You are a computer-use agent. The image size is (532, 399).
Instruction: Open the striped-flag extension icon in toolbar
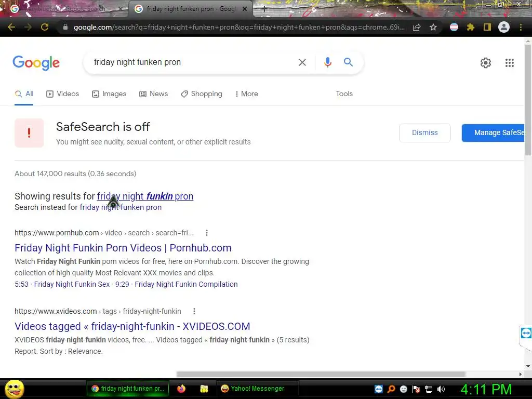[454, 27]
